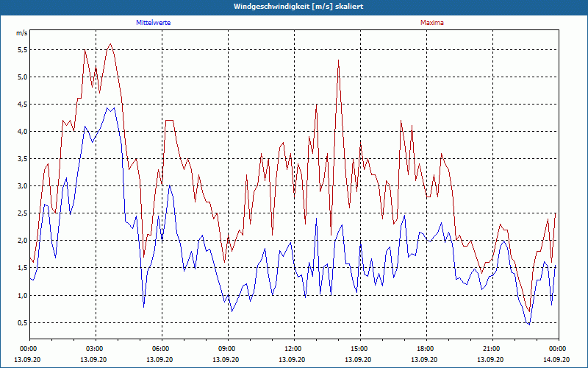The width and height of the screenshot is (588, 368).
Task: Click the 3,5 y-axis value
Action: 22,159
